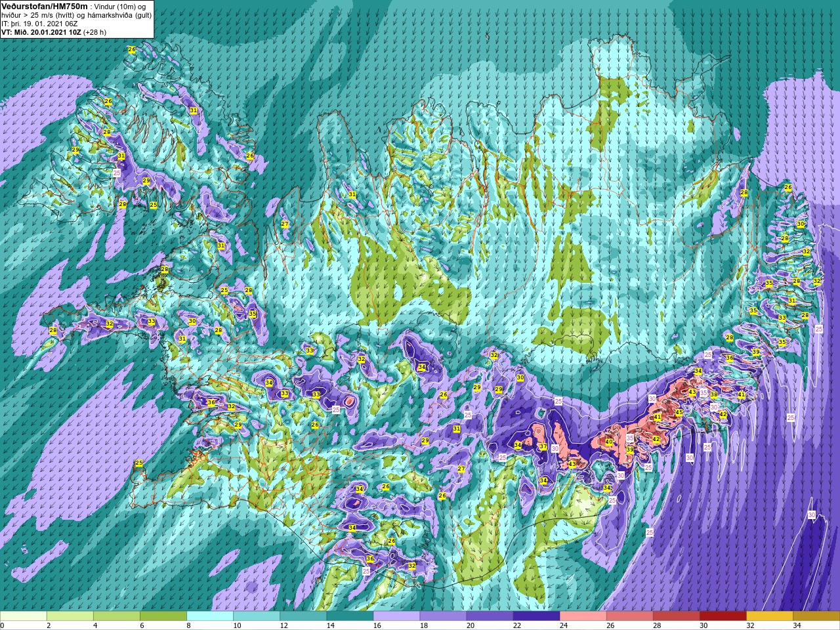Click the yellow gust label 45
The width and height of the screenshot is (840, 630).
(679, 413)
